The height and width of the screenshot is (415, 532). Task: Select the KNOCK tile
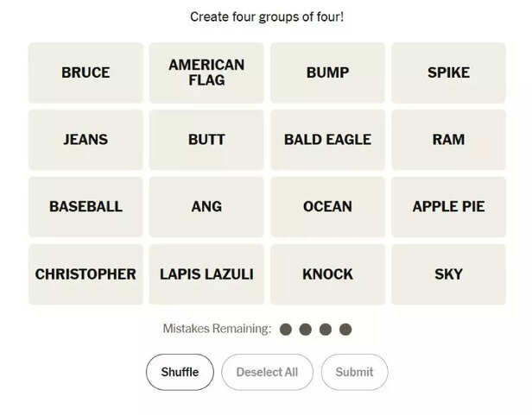[x=327, y=274]
